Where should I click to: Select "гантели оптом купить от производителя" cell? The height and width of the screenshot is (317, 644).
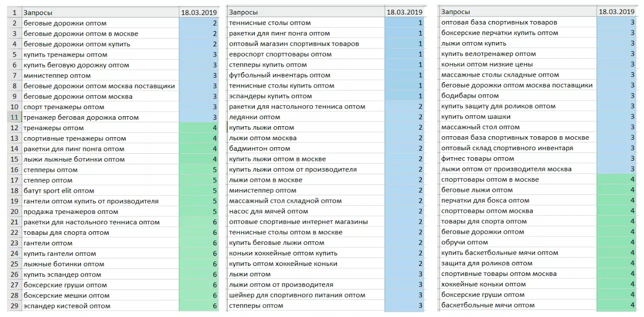click(x=100, y=201)
